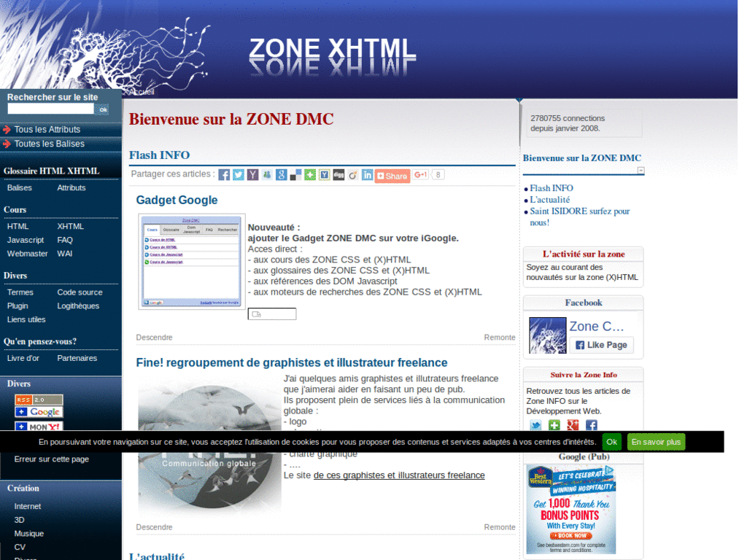Click the Accueil breadcrumb link

(142, 92)
